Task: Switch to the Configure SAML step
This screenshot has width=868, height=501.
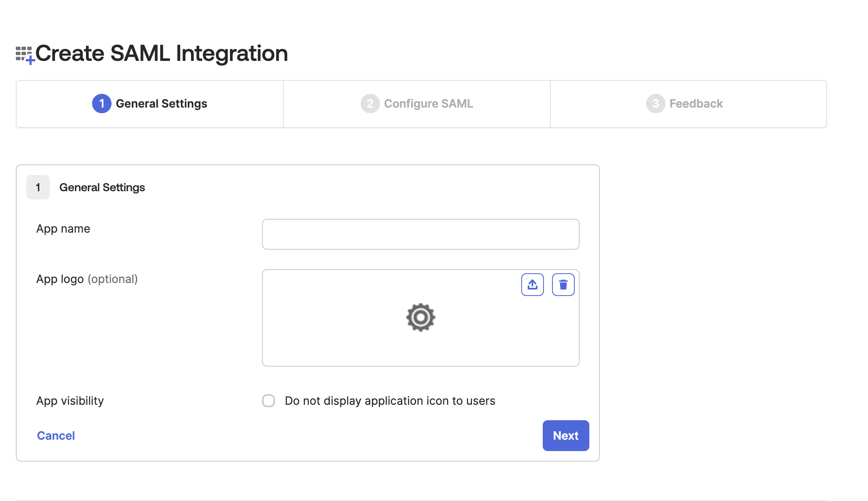Action: pyautogui.click(x=428, y=104)
